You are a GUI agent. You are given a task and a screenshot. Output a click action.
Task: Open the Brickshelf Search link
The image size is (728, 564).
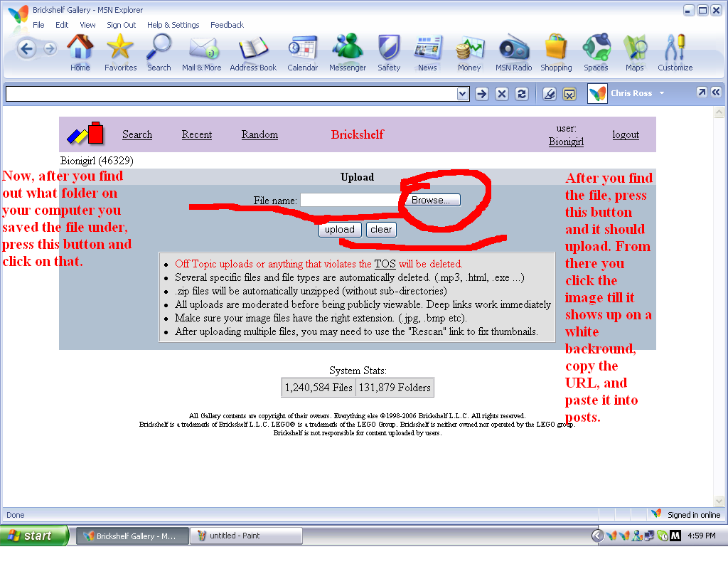click(x=137, y=134)
